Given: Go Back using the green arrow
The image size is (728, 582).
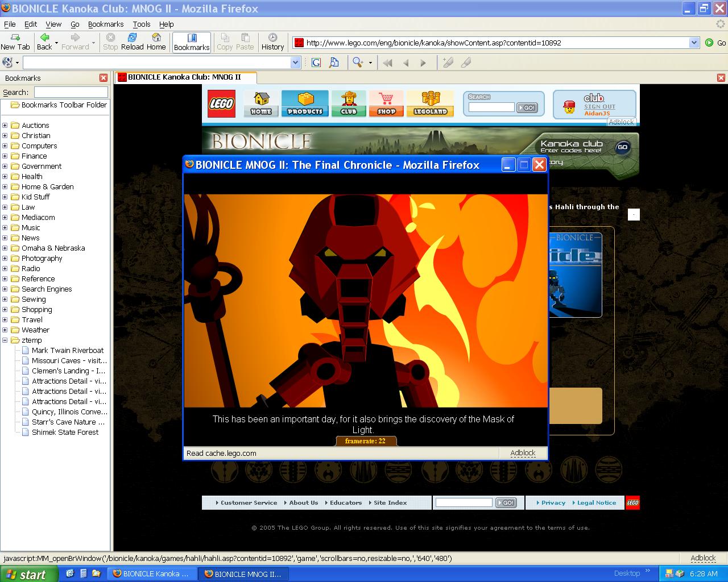Looking at the screenshot, I should click(44, 42).
